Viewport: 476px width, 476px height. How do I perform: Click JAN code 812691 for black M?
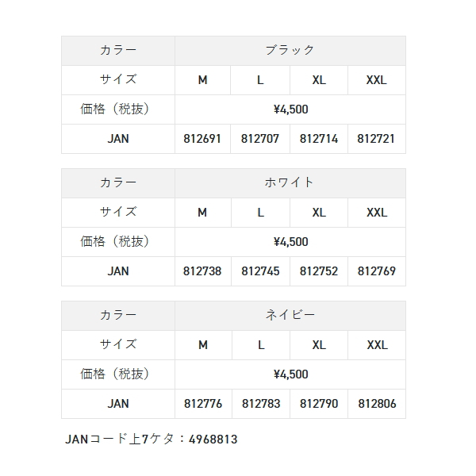point(202,139)
